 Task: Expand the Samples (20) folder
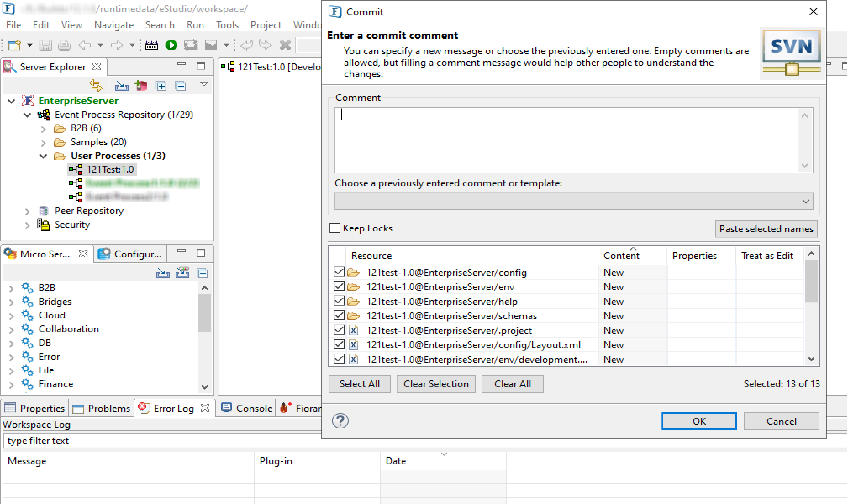point(43,143)
